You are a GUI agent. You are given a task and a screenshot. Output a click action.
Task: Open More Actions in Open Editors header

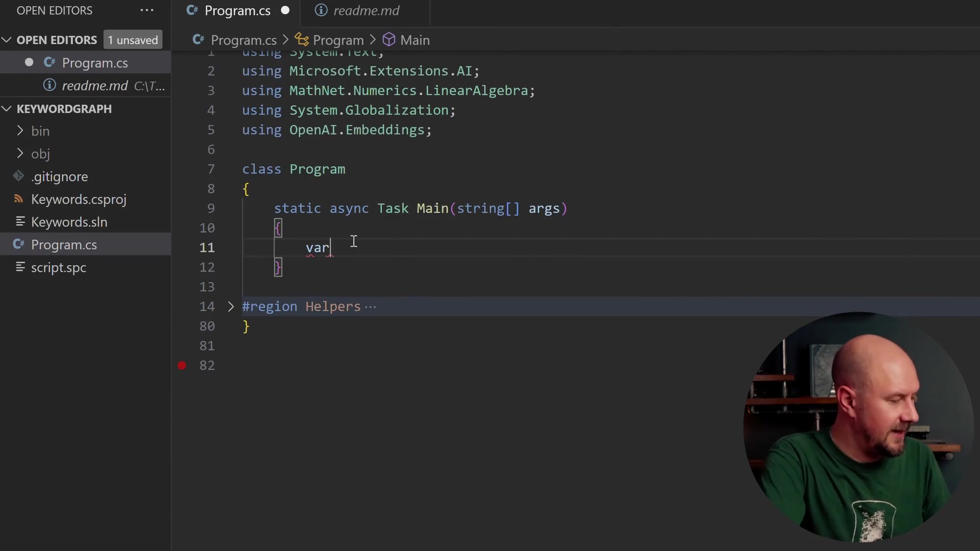(147, 10)
